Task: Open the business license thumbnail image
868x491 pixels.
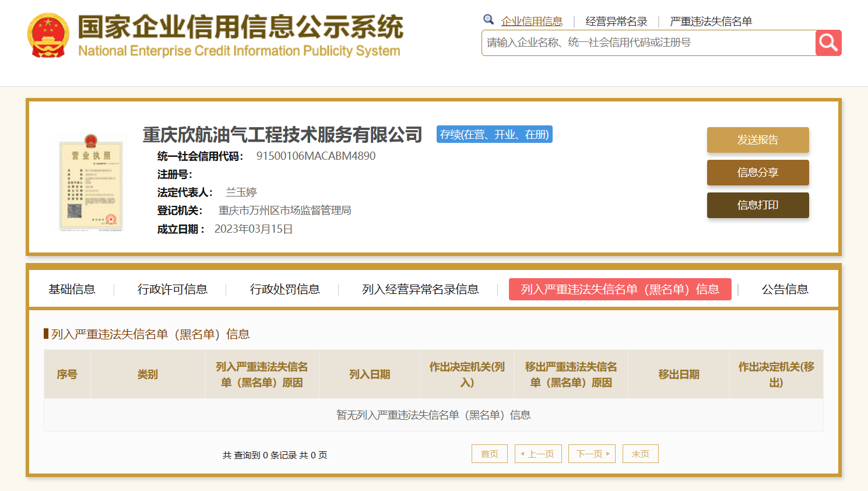Action: [x=91, y=184]
